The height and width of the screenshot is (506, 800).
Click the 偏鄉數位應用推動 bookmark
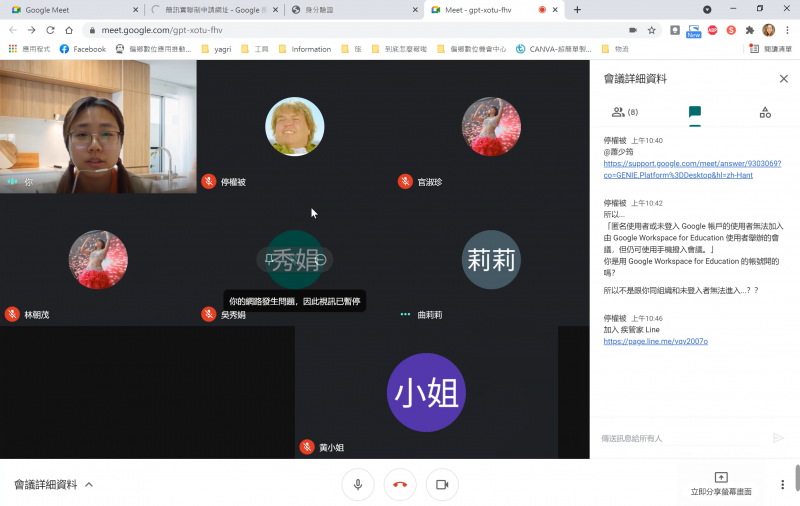coord(153,49)
